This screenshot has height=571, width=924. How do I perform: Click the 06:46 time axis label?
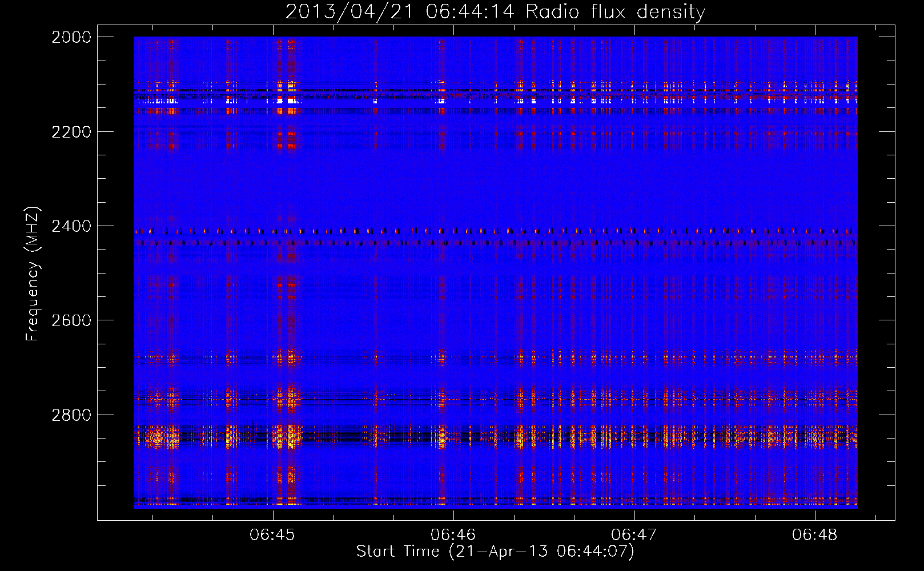coord(453,534)
